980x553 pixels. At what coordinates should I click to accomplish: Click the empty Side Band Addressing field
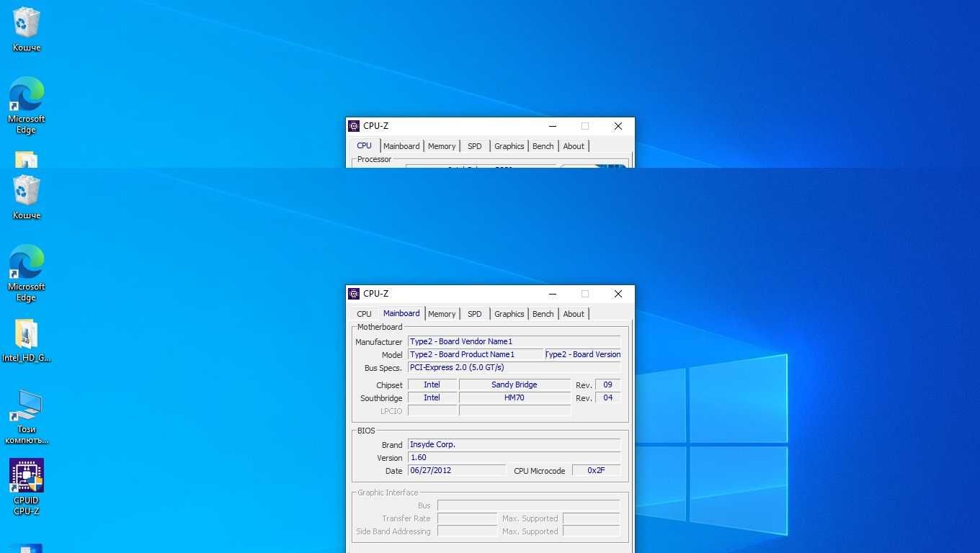[467, 531]
